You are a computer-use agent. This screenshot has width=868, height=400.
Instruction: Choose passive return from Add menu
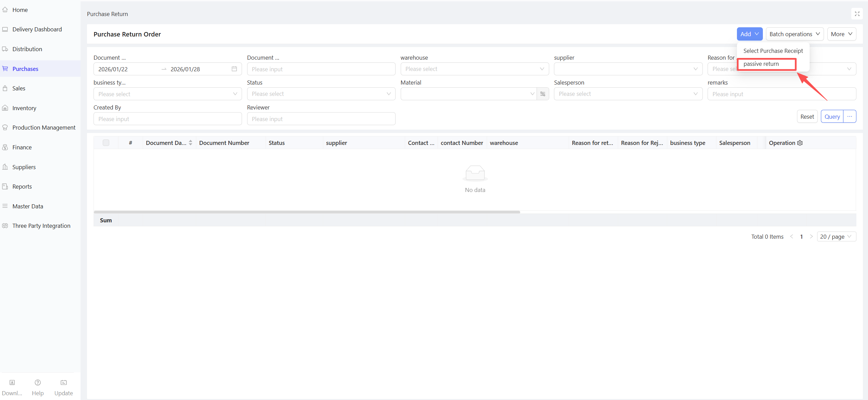(x=761, y=64)
